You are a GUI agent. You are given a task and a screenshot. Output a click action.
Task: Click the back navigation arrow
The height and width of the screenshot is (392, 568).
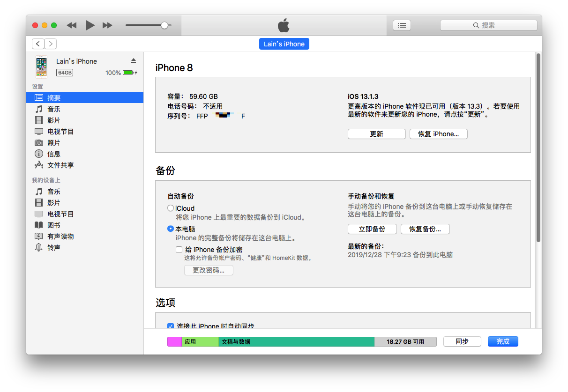click(38, 44)
